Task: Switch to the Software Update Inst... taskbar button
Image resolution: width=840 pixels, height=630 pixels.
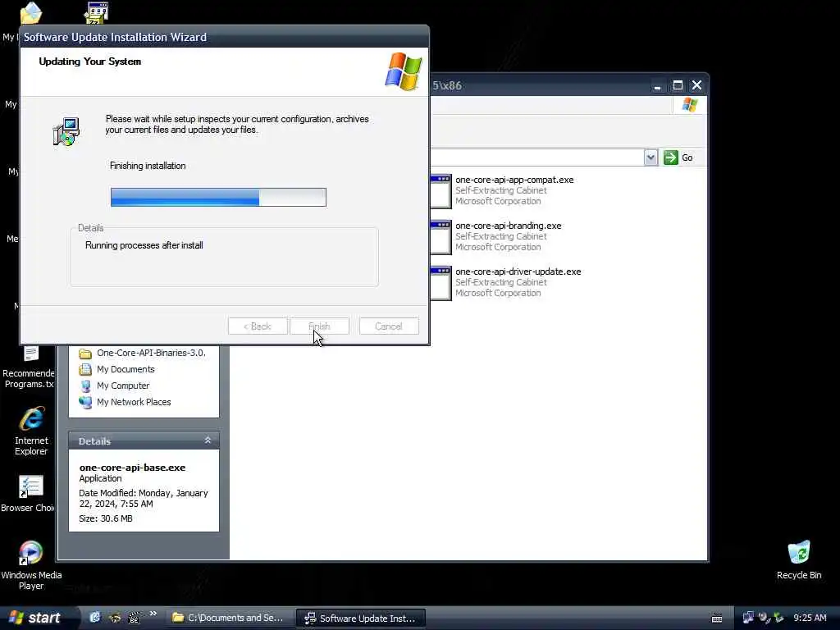Action: click(361, 619)
